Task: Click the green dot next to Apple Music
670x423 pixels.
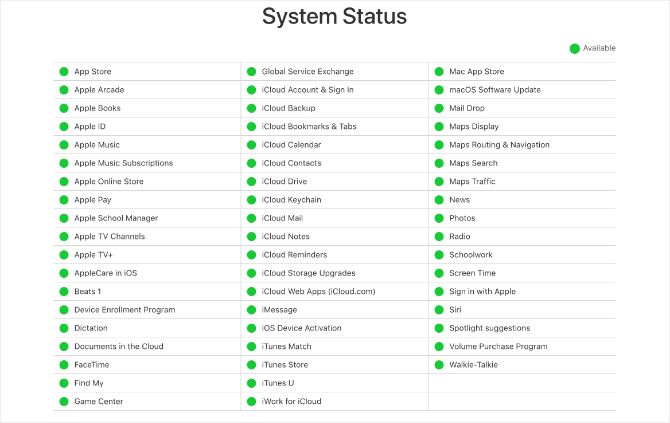Action: pyautogui.click(x=63, y=145)
